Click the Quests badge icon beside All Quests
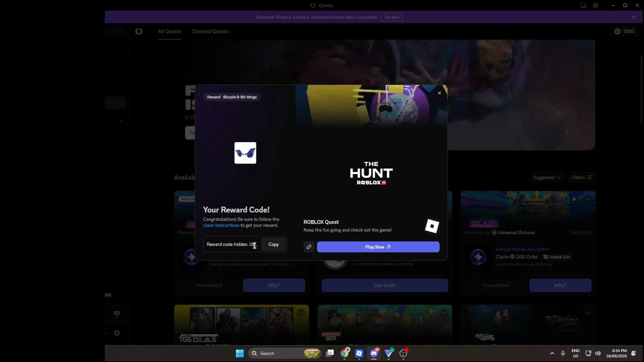The height and width of the screenshot is (362, 644). pos(139,31)
